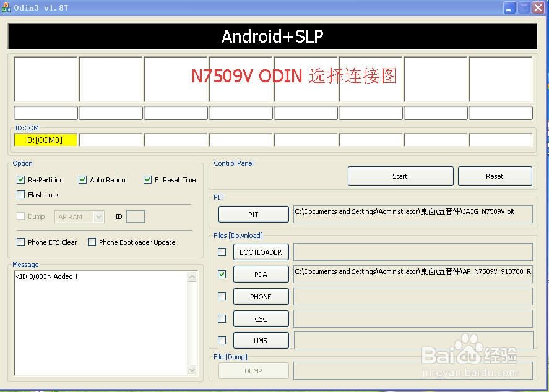Select the yellow 0:[COM3] port slot

[x=46, y=140]
